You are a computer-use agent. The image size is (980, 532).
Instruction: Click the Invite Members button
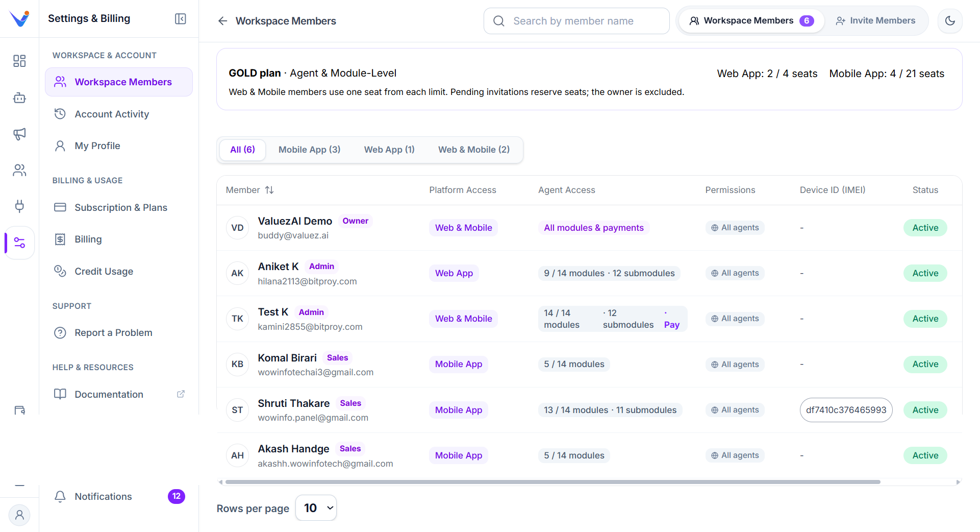coord(875,21)
